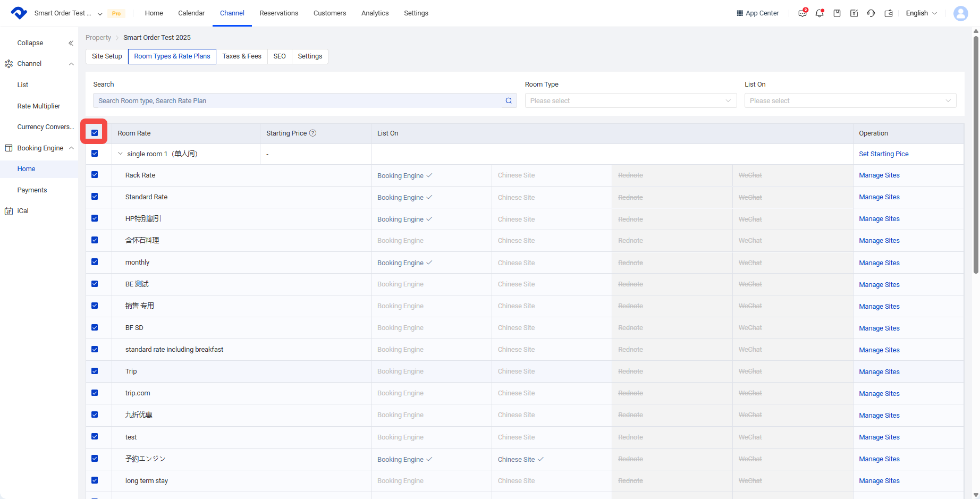The image size is (980, 499).
Task: Uncheck the select-all header checkbox
Action: 95,133
